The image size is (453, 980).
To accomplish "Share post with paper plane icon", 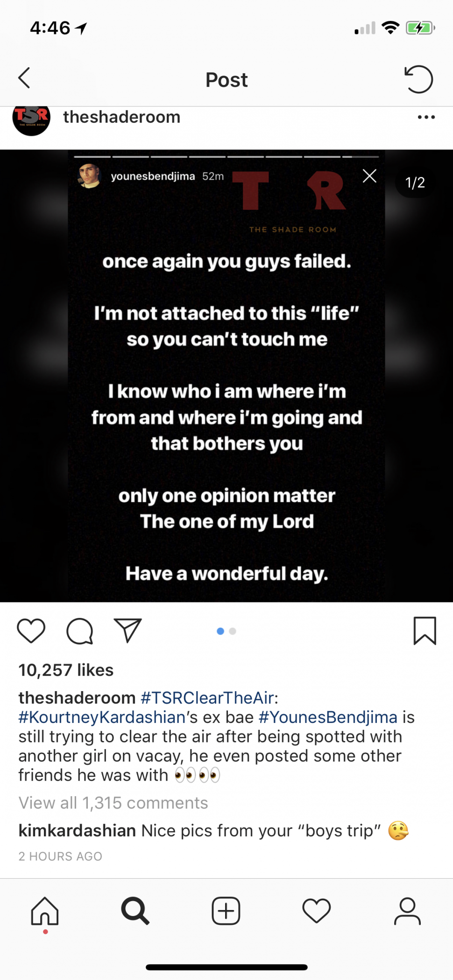I will [x=127, y=631].
